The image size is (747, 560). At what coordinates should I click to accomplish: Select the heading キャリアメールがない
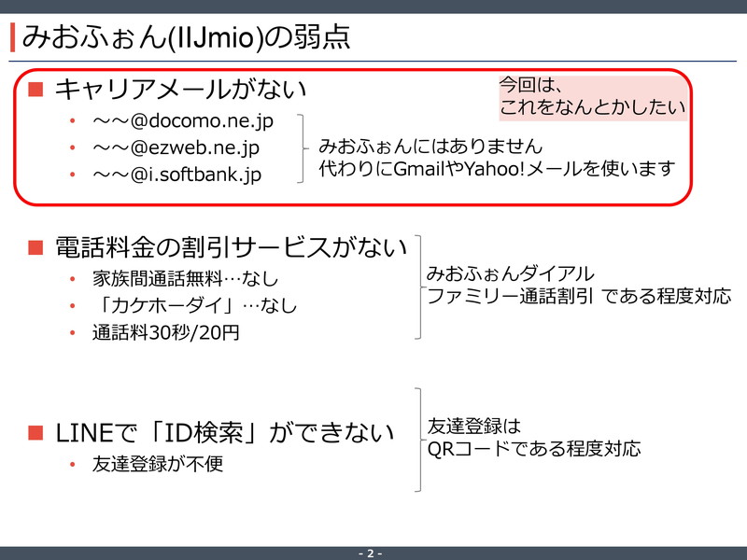[x=180, y=89]
